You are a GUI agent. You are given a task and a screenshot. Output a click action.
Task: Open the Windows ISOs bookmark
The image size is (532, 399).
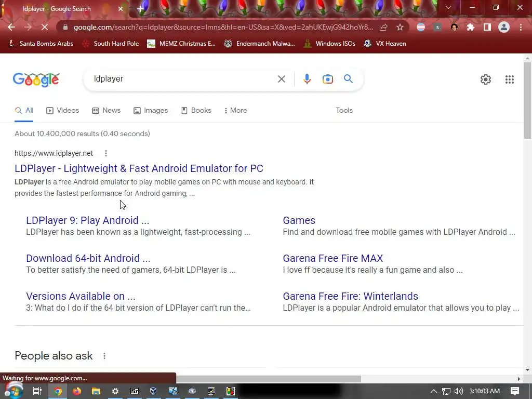click(329, 44)
